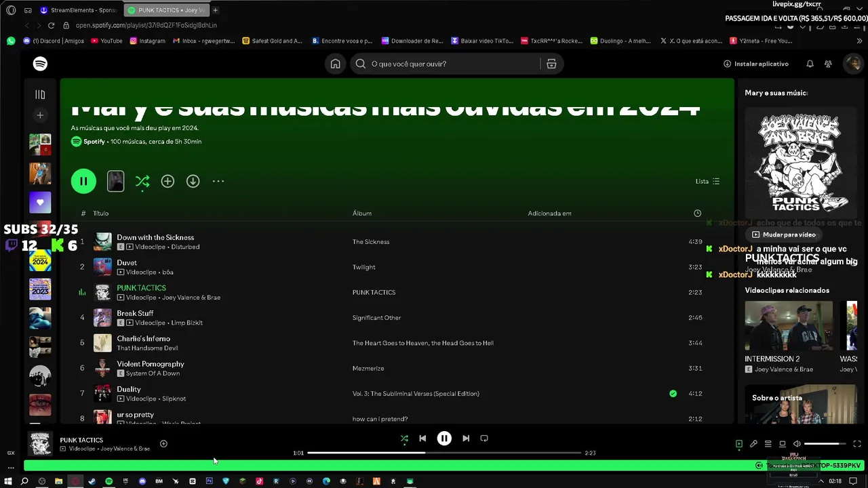Image resolution: width=868 pixels, height=488 pixels.
Task: Open the Twilight album link
Action: 363,267
